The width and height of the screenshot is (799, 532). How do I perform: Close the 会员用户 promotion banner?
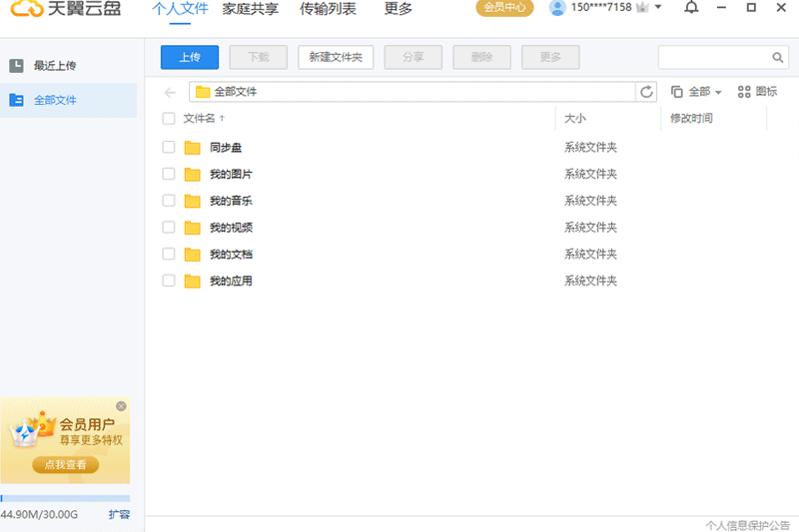(121, 406)
